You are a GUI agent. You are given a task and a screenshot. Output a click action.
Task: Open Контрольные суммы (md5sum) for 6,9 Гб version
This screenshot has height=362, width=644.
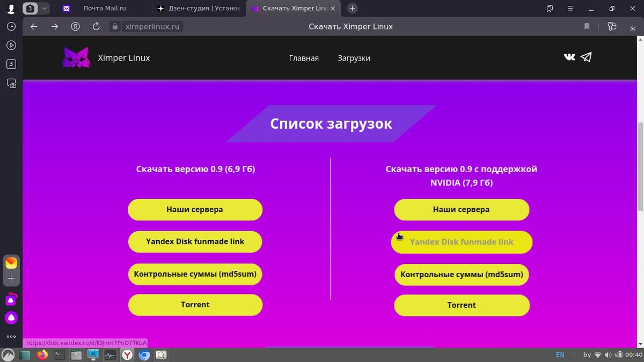[x=195, y=274]
